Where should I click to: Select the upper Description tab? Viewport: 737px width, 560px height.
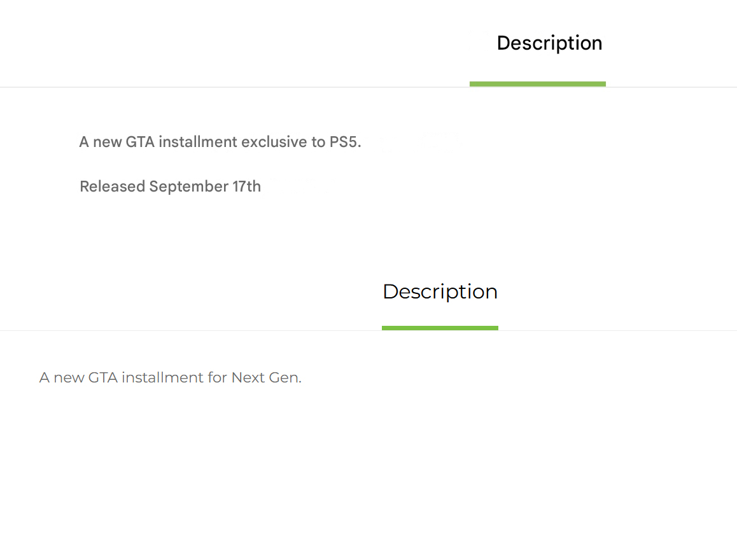point(549,43)
